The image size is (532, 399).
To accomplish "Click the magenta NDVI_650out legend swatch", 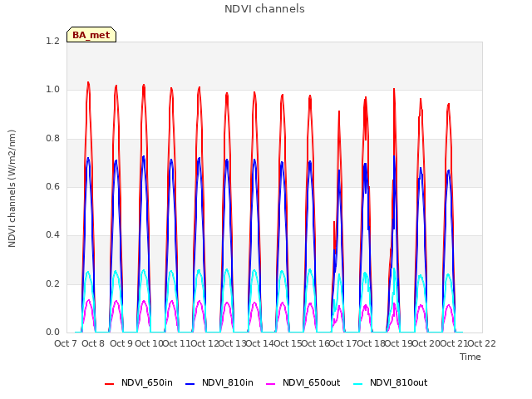I will [x=271, y=383].
